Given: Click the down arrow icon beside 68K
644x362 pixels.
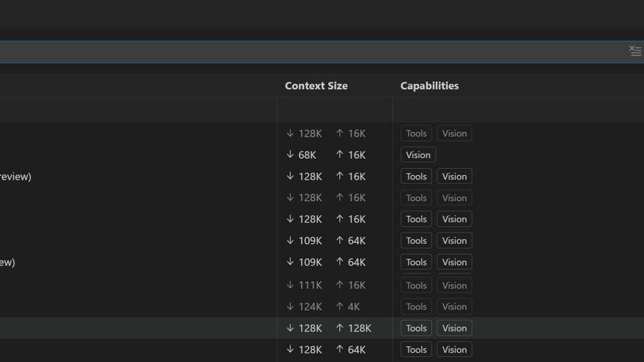Looking at the screenshot, I should click(x=291, y=155).
